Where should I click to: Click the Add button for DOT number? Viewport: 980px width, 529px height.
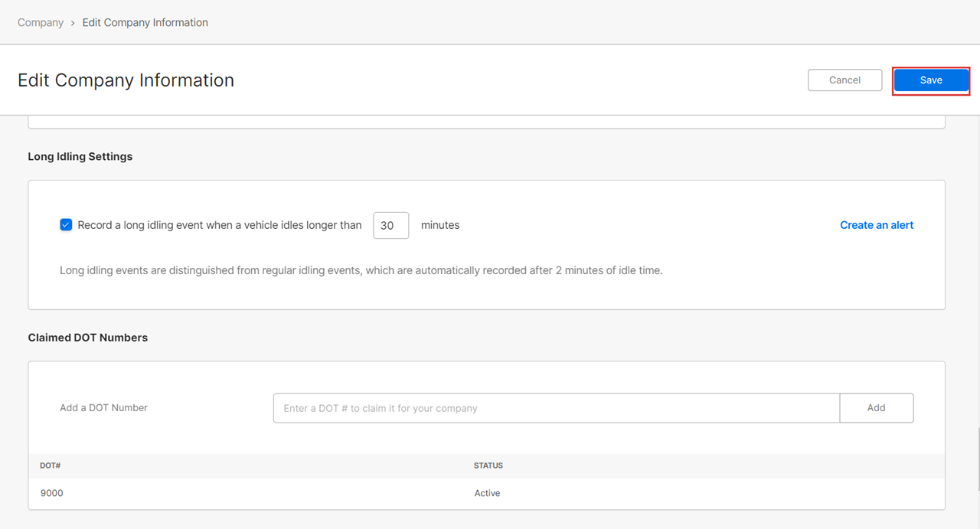click(877, 408)
